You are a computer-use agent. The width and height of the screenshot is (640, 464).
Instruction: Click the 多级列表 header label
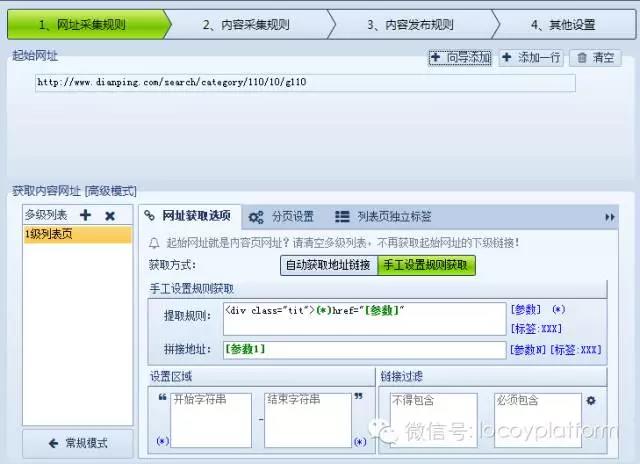(46, 215)
